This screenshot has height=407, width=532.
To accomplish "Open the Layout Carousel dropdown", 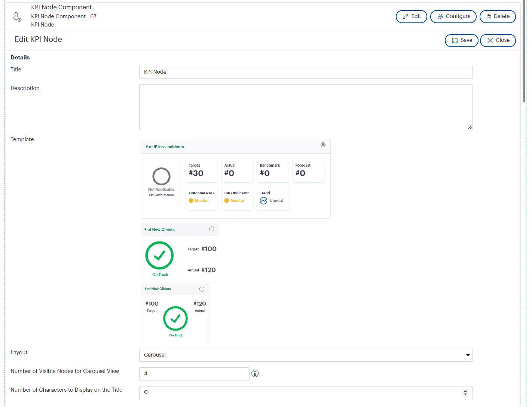I will pos(306,355).
